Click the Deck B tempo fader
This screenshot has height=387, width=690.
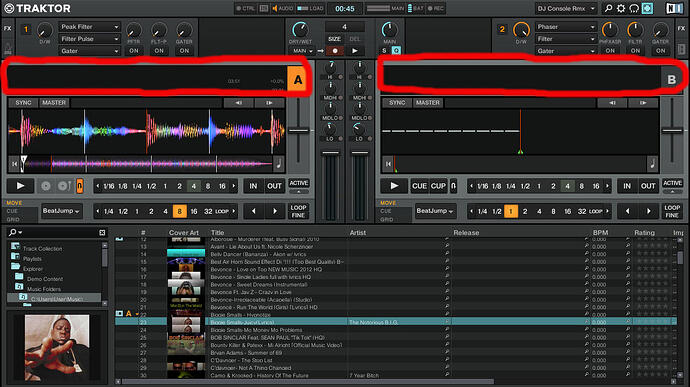click(x=672, y=130)
